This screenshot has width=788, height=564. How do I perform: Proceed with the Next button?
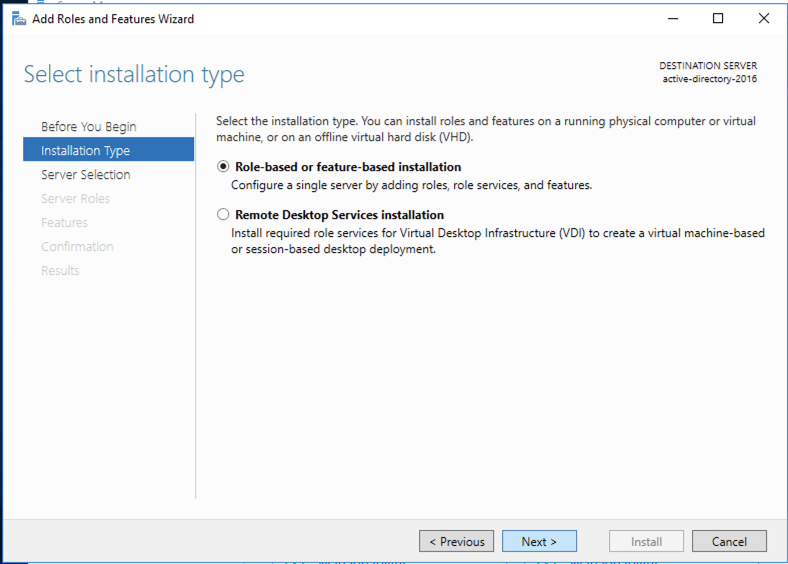[539, 541]
